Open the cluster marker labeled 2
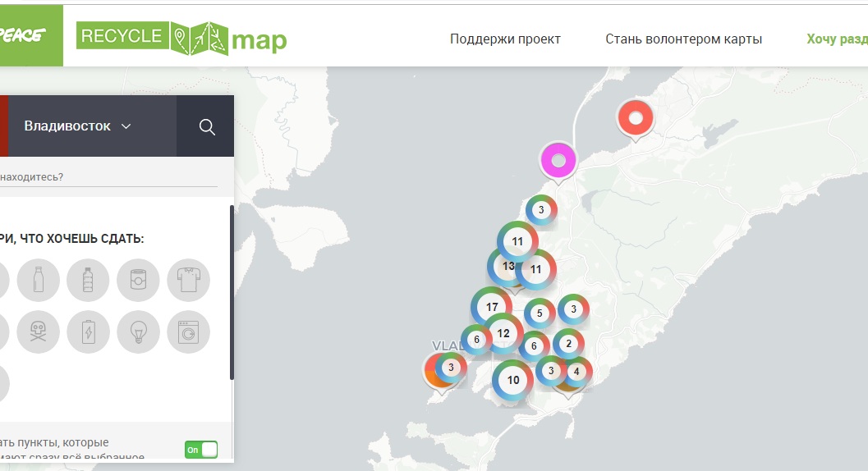 [568, 344]
